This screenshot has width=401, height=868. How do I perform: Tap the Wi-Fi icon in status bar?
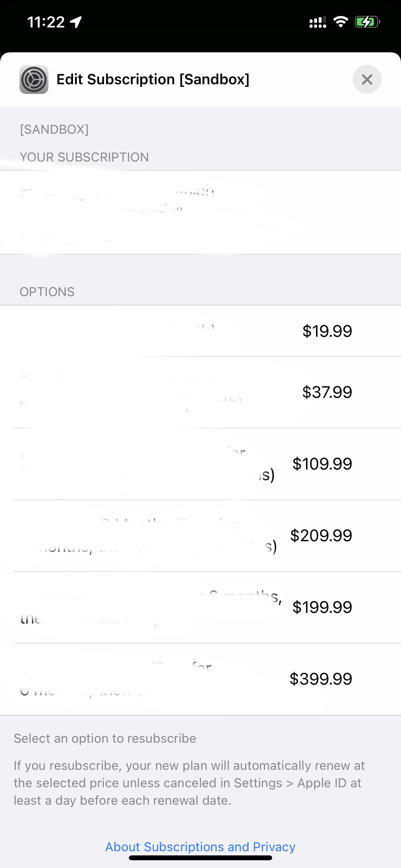(x=340, y=22)
